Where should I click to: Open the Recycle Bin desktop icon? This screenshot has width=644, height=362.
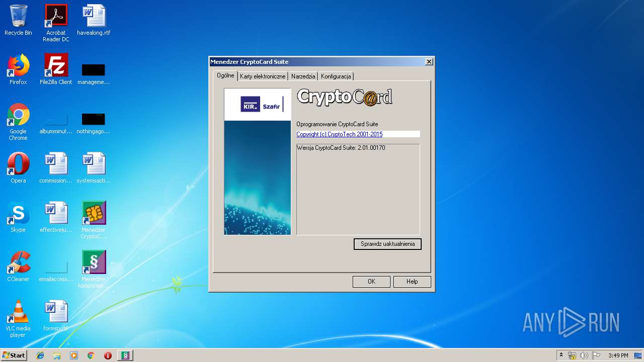point(18,21)
